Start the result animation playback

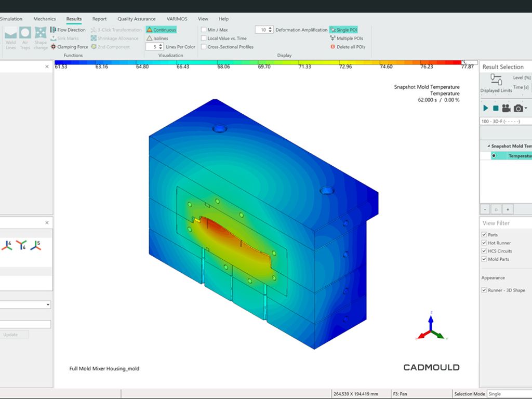[x=485, y=108]
